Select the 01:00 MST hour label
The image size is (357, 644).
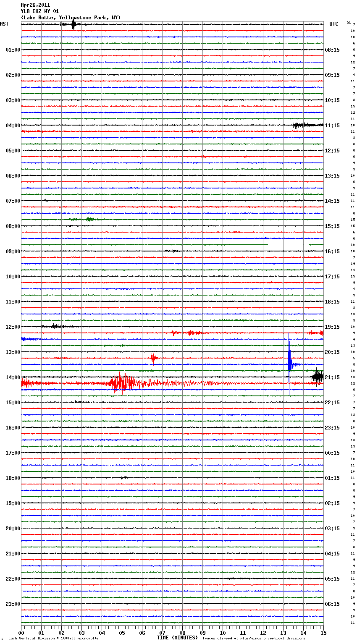click(x=13, y=50)
